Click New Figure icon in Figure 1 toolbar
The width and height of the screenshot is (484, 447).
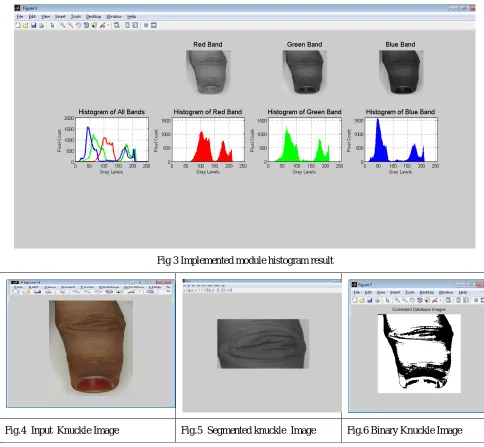click(x=18, y=25)
